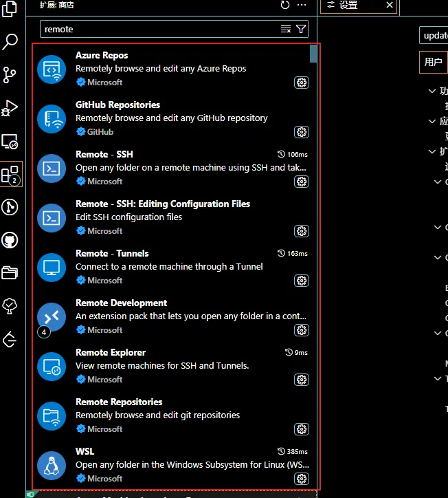Open the extensions view more actions menu
The image size is (448, 498).
click(302, 5)
